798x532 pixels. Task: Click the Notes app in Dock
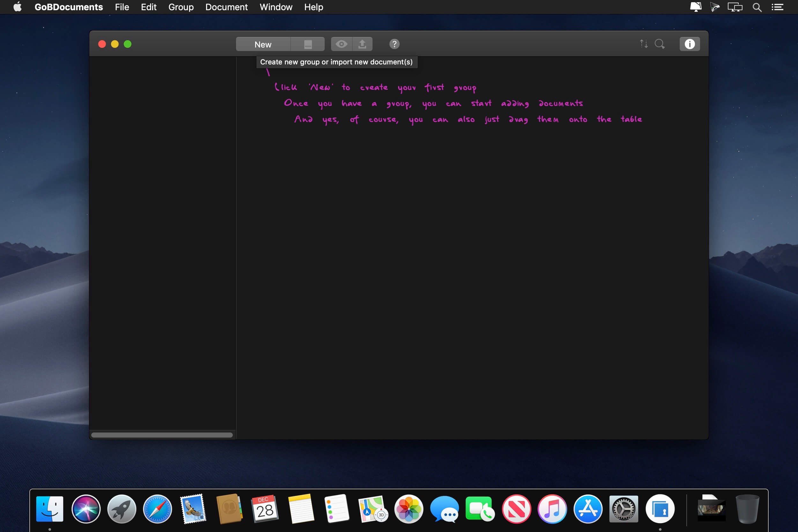[300, 508]
